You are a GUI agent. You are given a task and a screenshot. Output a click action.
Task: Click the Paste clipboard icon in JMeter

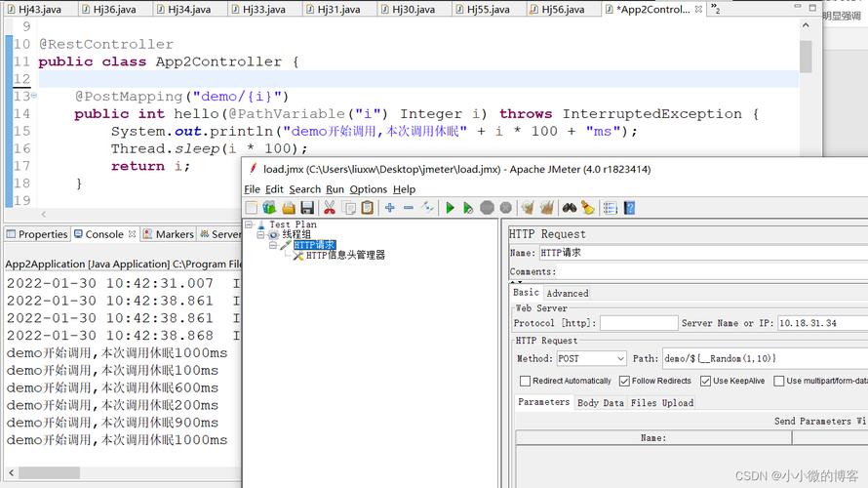coord(367,208)
